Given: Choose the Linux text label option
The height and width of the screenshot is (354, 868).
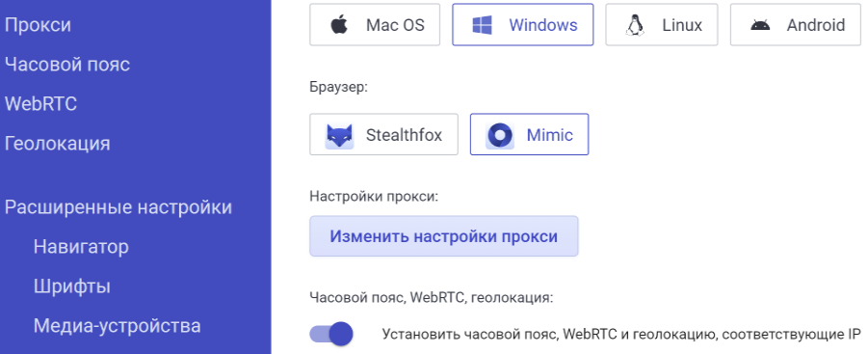Looking at the screenshot, I should (x=682, y=25).
